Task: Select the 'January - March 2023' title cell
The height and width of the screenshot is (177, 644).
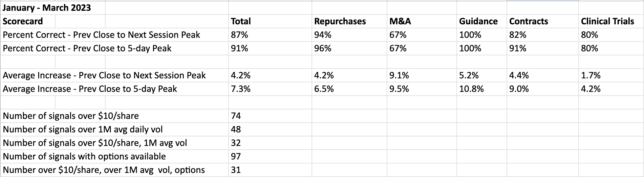Action: coord(47,8)
